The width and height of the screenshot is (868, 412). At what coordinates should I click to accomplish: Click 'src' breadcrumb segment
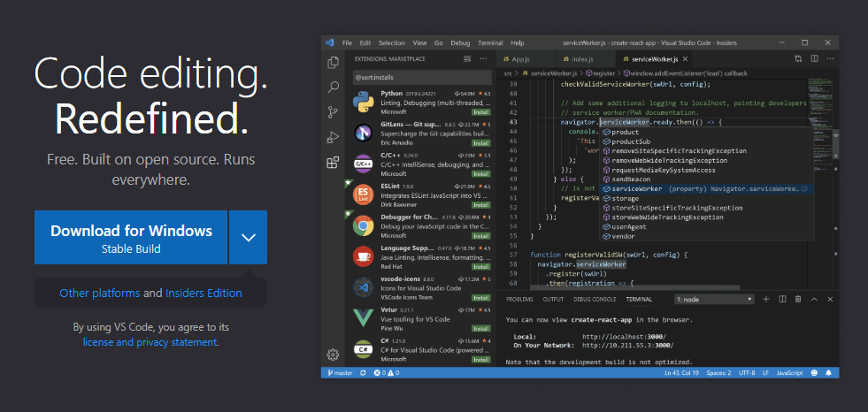click(508, 73)
